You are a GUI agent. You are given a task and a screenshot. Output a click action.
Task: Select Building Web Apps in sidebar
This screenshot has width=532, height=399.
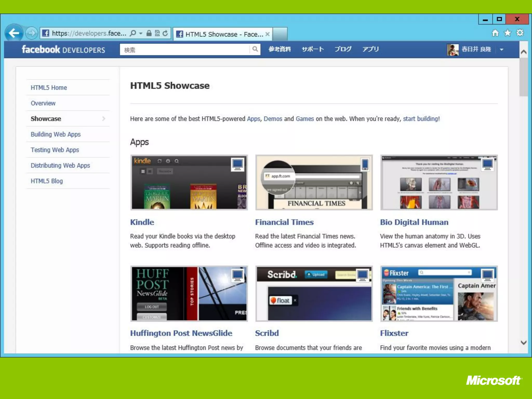(x=56, y=134)
